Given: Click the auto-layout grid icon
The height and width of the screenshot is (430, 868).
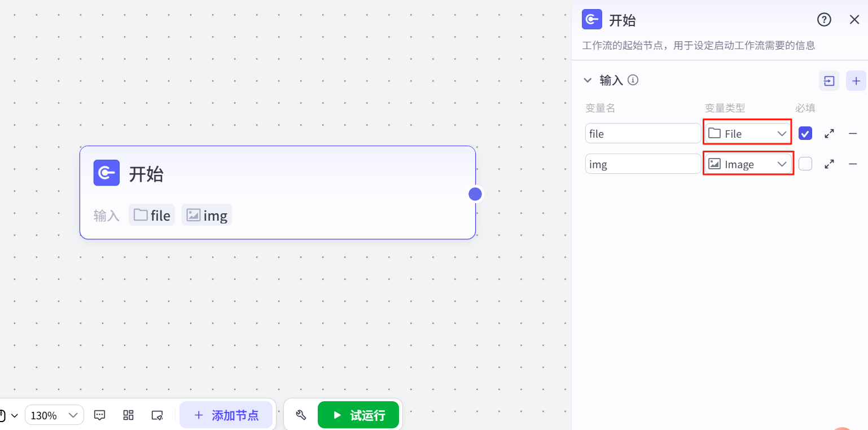Looking at the screenshot, I should coord(128,415).
